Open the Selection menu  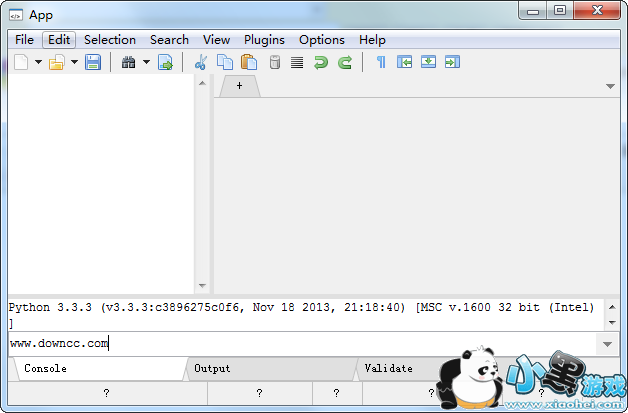tap(110, 40)
